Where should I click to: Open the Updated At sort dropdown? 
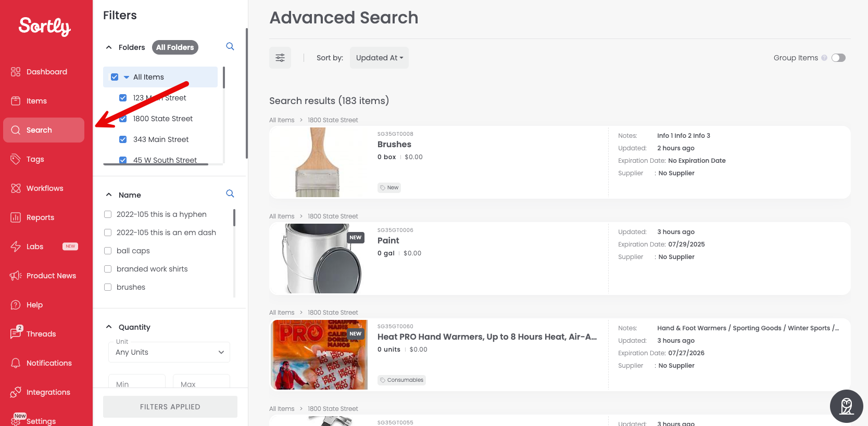pyautogui.click(x=379, y=58)
